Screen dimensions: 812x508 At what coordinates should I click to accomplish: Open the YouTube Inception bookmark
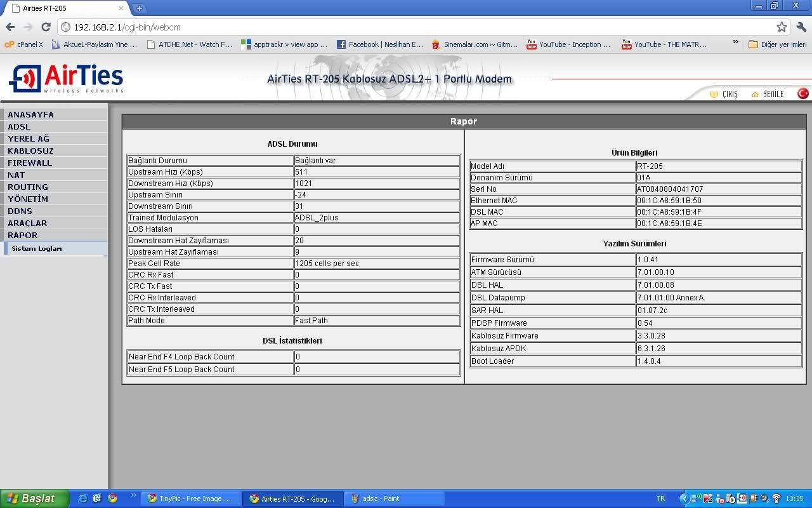click(569, 44)
